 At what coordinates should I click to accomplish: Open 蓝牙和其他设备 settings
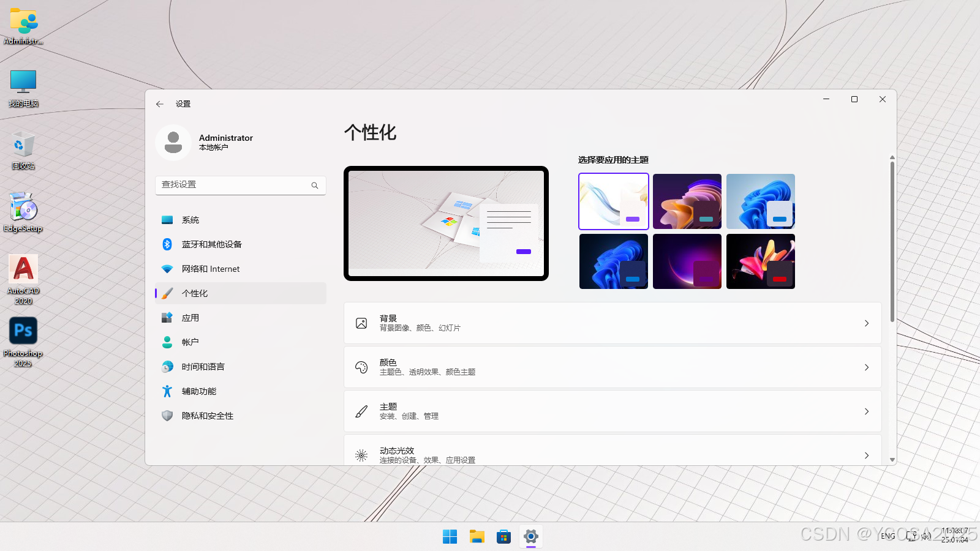point(241,244)
